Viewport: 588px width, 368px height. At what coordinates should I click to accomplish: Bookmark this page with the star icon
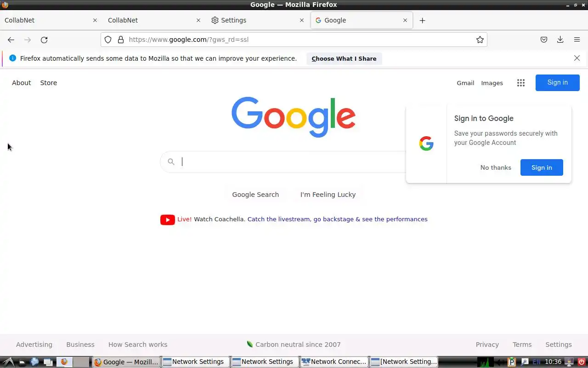(480, 40)
